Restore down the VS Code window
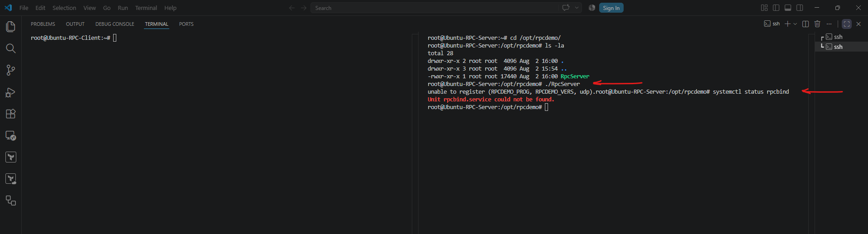 [x=837, y=8]
